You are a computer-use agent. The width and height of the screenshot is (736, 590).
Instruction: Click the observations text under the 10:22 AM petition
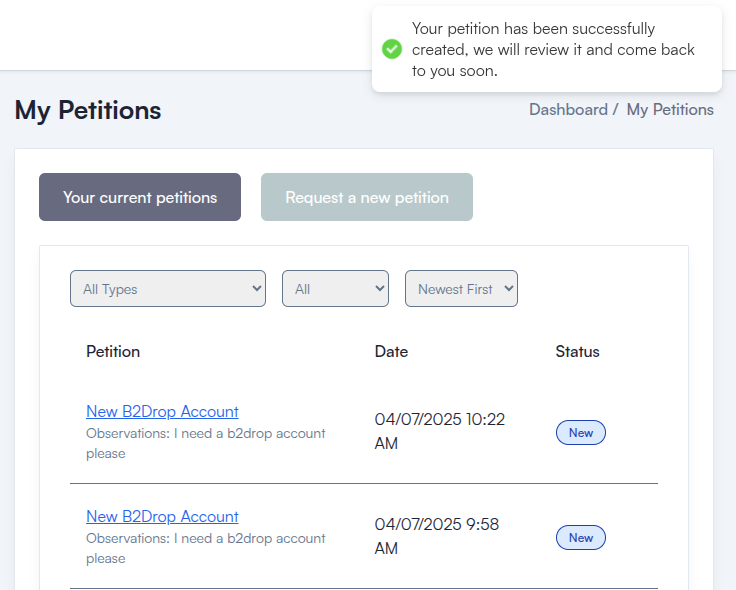tap(206, 444)
